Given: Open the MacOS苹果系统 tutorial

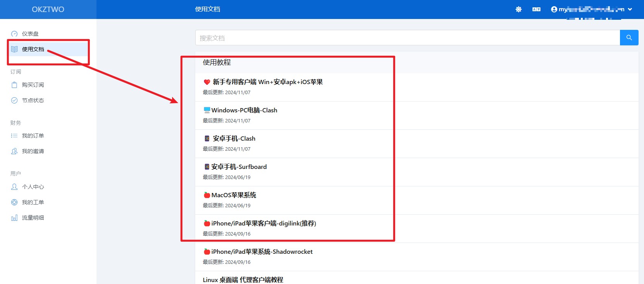Looking at the screenshot, I should 234,195.
